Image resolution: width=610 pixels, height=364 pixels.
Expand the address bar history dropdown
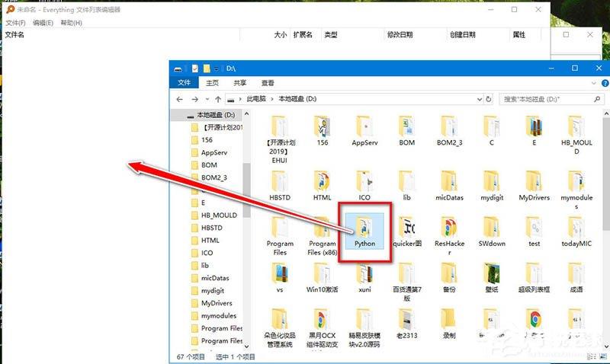(480, 100)
